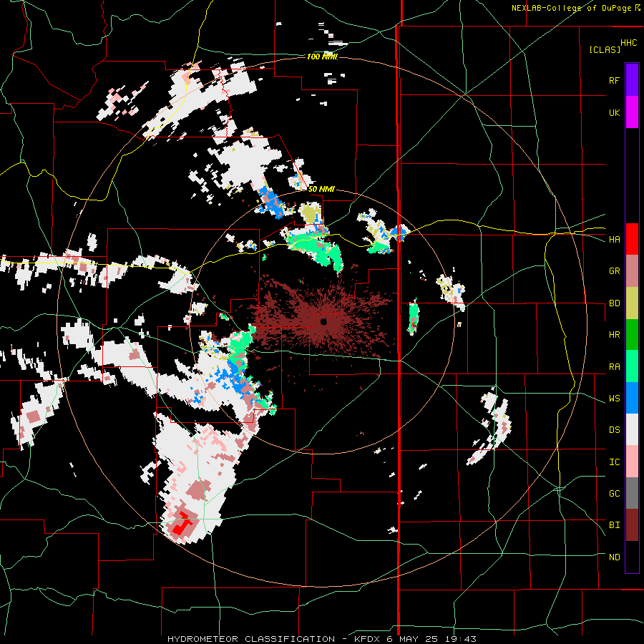Click the '50 NMI' range ring label
This screenshot has height=644, width=644.
[x=321, y=189]
